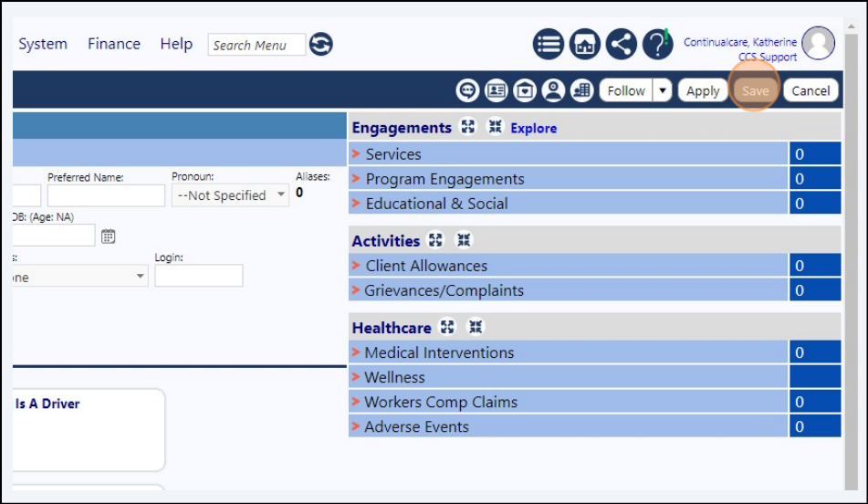868x504 pixels.
Task: Click the Continualcare, Katherine user name
Action: pos(740,42)
